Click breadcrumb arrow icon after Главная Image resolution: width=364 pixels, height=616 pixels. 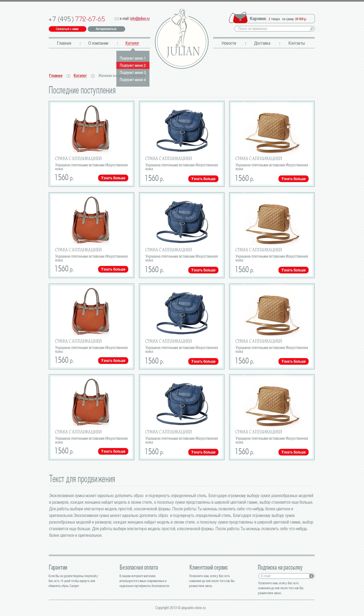pyautogui.click(x=68, y=76)
